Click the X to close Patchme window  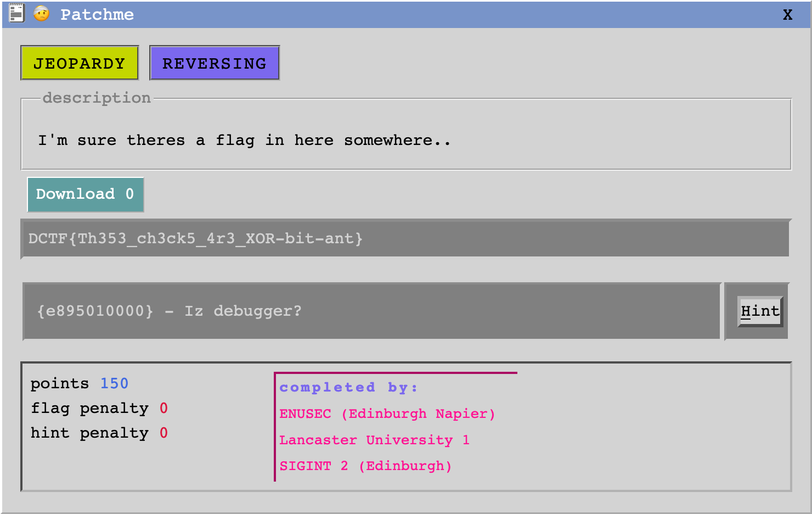click(x=787, y=15)
